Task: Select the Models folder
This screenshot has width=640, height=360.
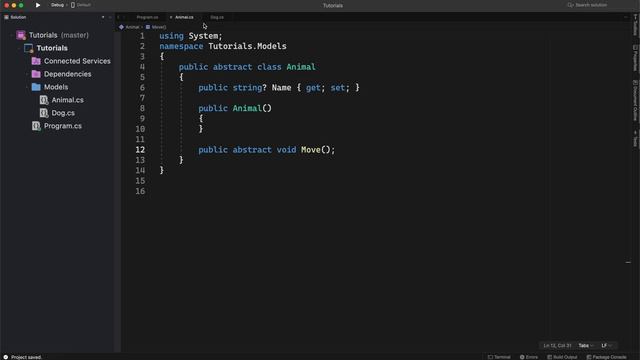Action: pyautogui.click(x=56, y=87)
